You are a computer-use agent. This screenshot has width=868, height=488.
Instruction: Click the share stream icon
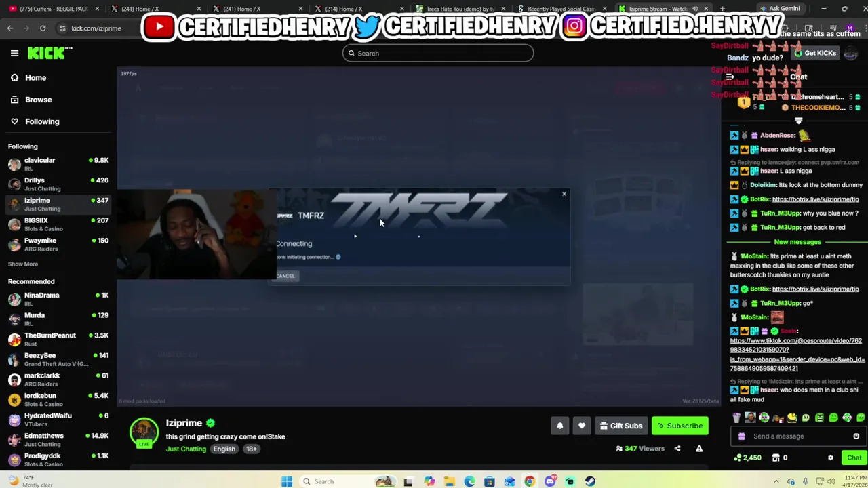(x=677, y=449)
